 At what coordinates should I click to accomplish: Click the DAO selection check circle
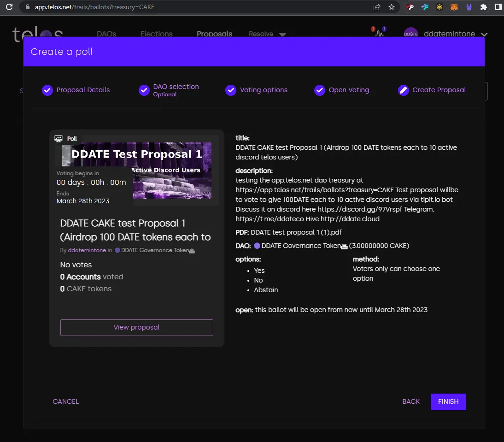[x=144, y=90]
